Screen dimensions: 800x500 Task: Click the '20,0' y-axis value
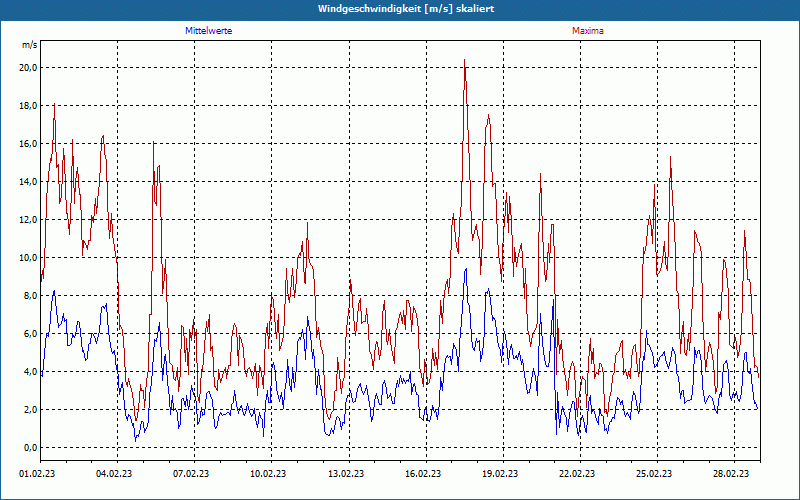click(28, 68)
